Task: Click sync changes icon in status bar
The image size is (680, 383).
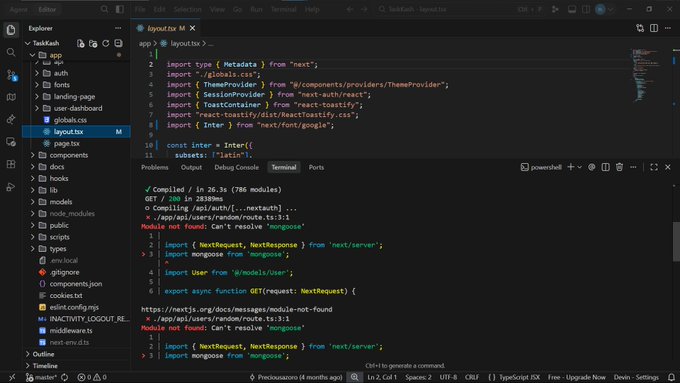Action: [x=64, y=377]
